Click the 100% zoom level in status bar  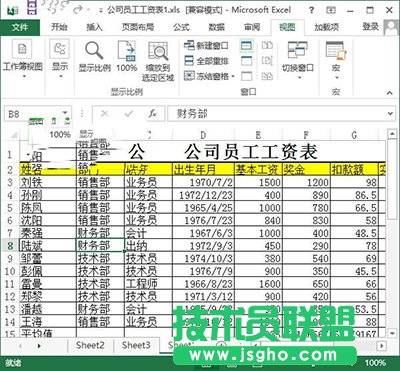375,363
